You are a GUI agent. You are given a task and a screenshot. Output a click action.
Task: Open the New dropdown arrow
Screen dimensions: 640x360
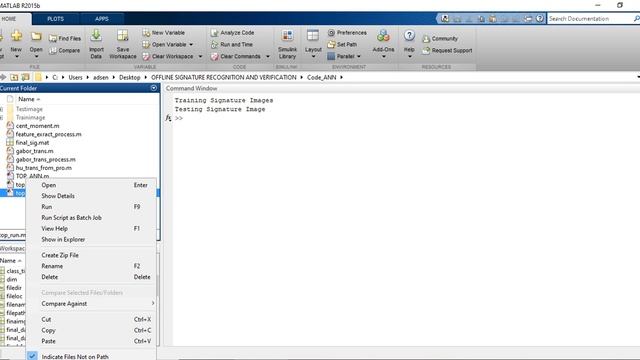click(x=16, y=57)
